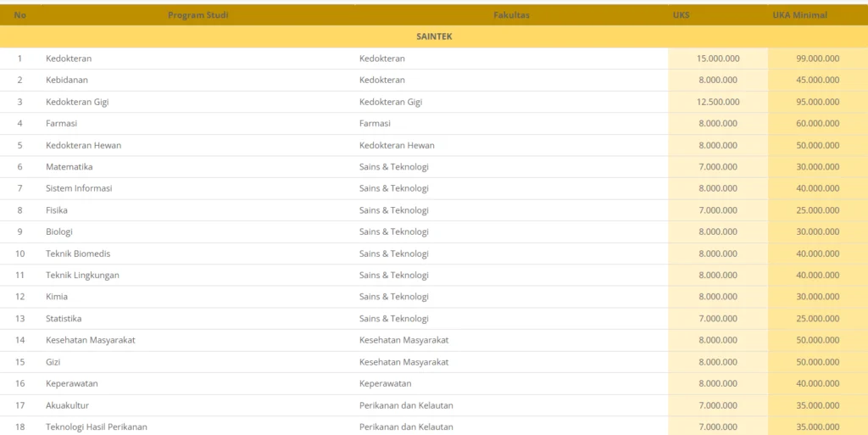Click the No column header
Viewport: 868px width, 435px height.
coord(19,15)
